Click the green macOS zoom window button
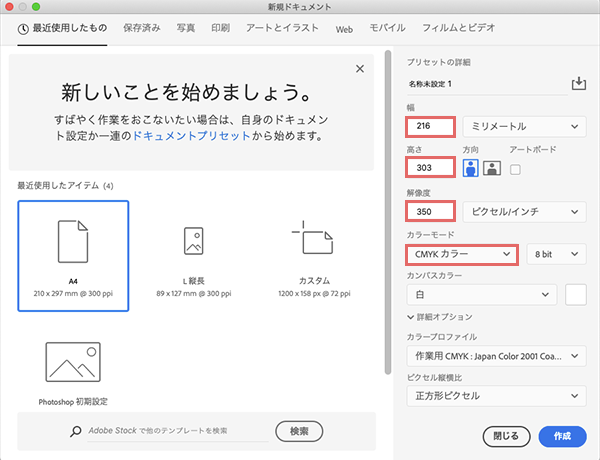Image resolution: width=600 pixels, height=460 pixels. pyautogui.click(x=36, y=7)
